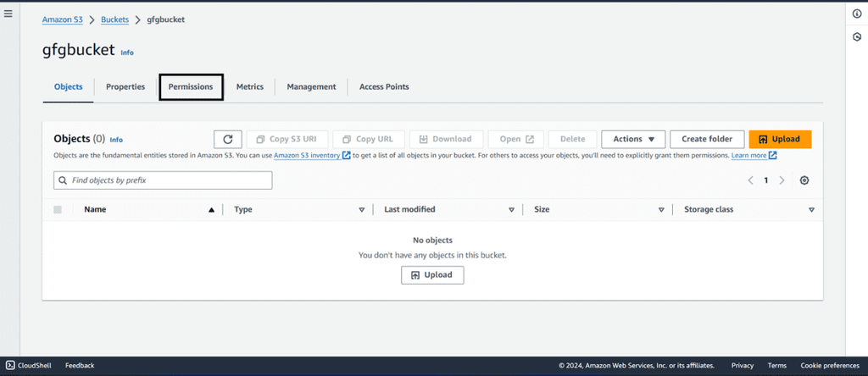Click the search magnifier icon
Image resolution: width=868 pixels, height=376 pixels.
pyautogui.click(x=64, y=180)
